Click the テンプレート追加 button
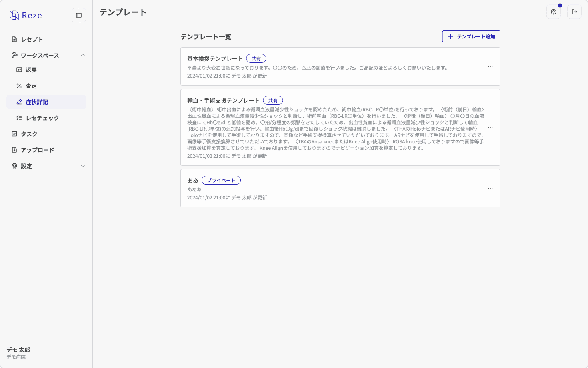The width and height of the screenshot is (588, 368). click(x=471, y=36)
